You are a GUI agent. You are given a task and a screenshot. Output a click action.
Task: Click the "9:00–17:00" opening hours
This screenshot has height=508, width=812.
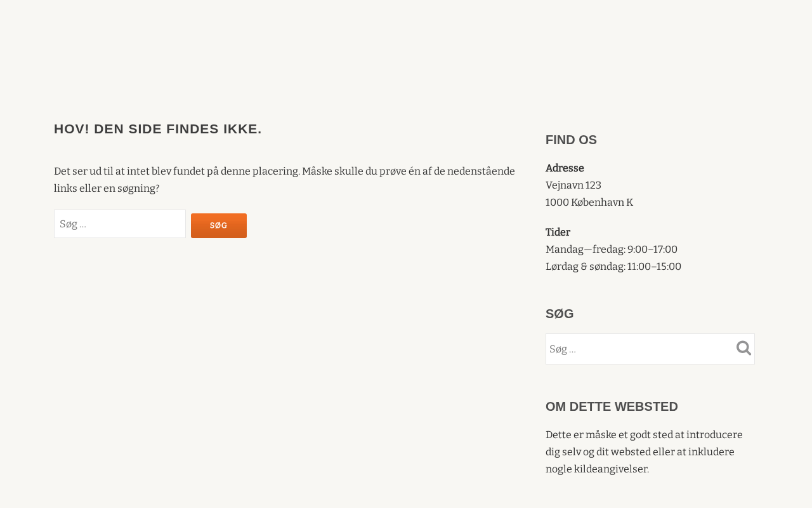(x=652, y=250)
